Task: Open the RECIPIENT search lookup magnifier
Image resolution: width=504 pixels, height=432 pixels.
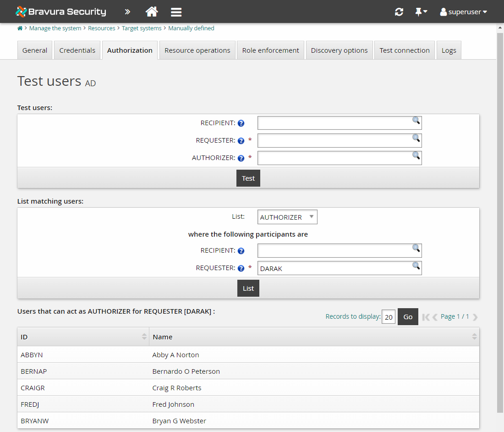Action: (416, 121)
